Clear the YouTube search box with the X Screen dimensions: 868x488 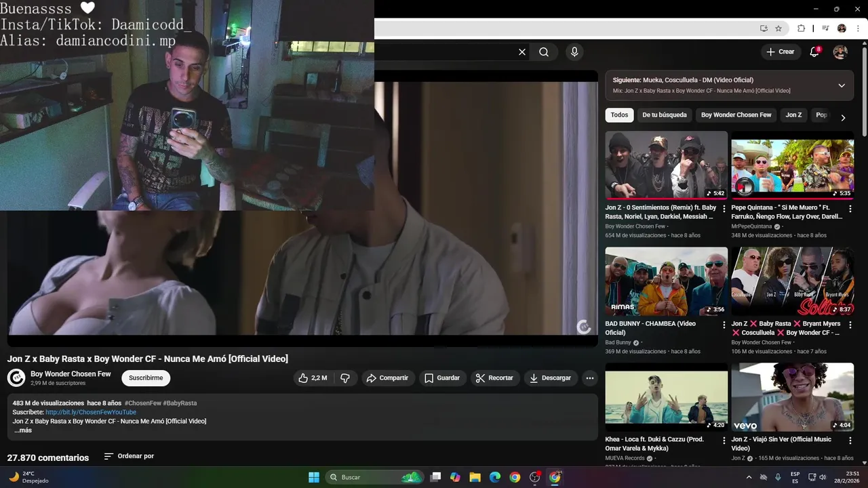point(522,52)
